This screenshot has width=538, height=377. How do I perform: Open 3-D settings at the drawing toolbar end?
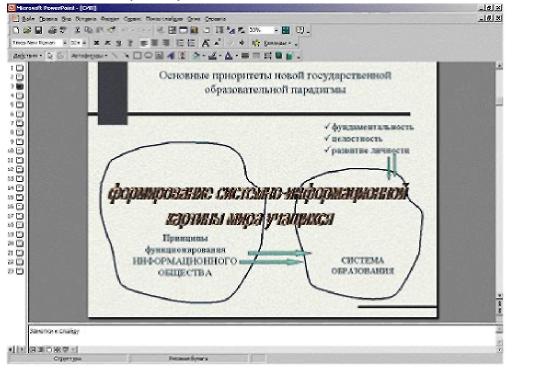(290, 56)
